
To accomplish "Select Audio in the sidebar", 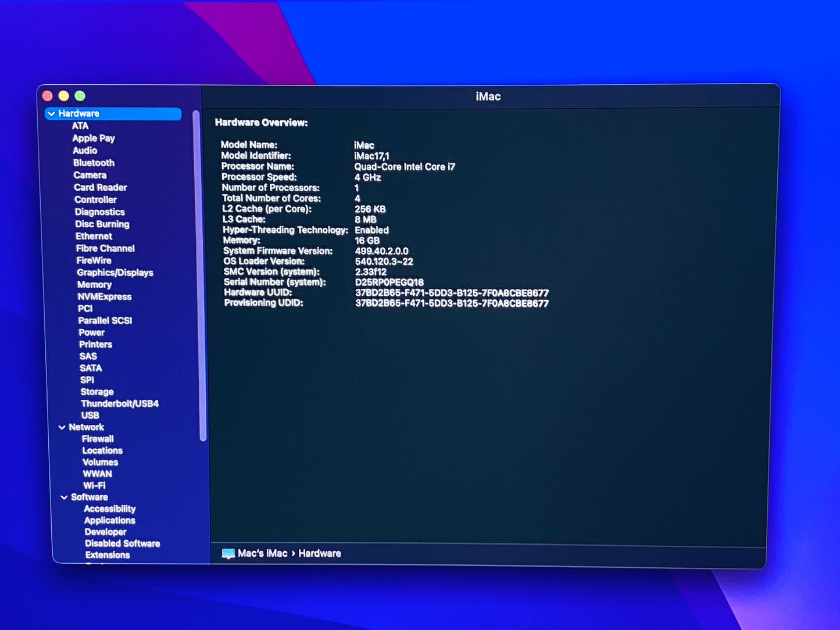I will (x=85, y=151).
